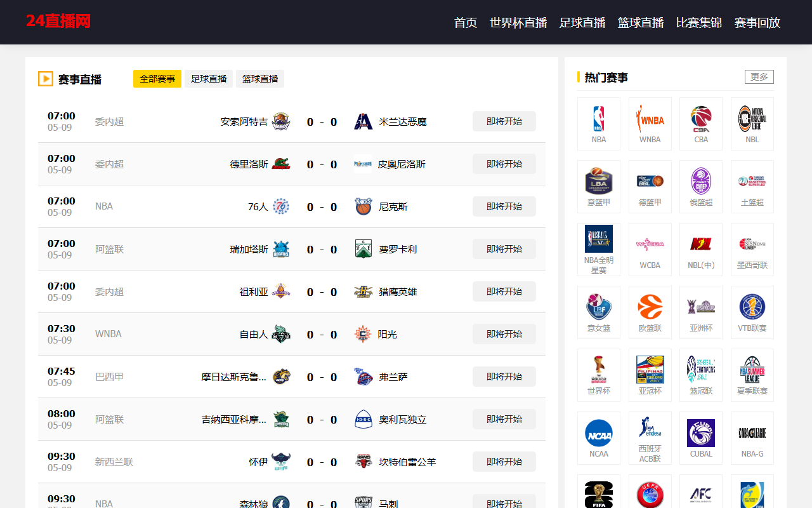
Task: Open 足球直播 in top navigation
Action: [x=582, y=22]
